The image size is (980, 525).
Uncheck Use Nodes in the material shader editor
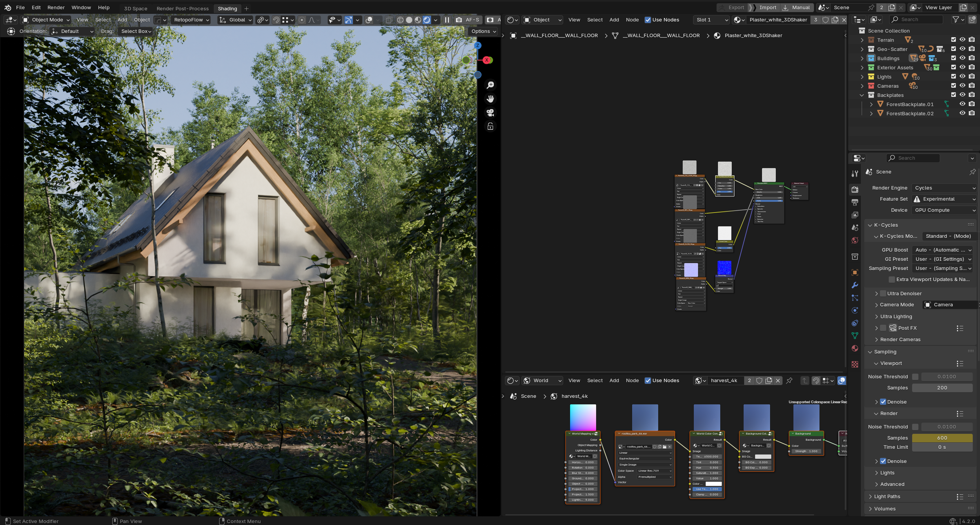point(648,20)
